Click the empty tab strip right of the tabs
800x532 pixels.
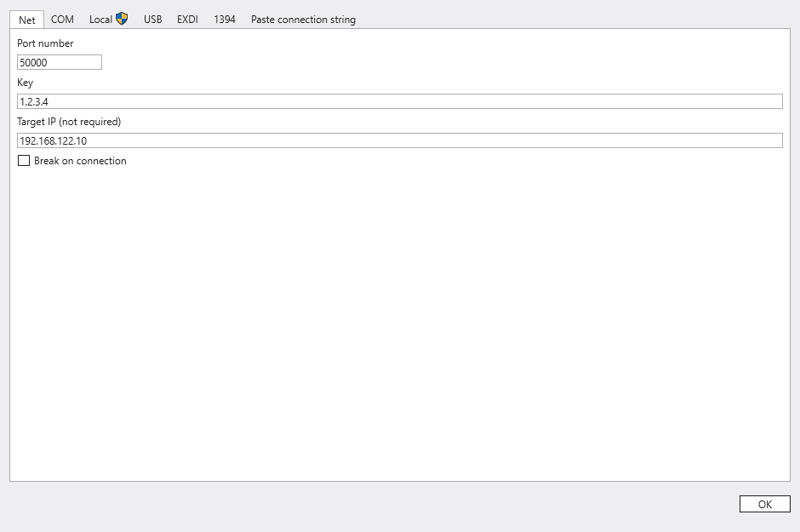(579, 19)
